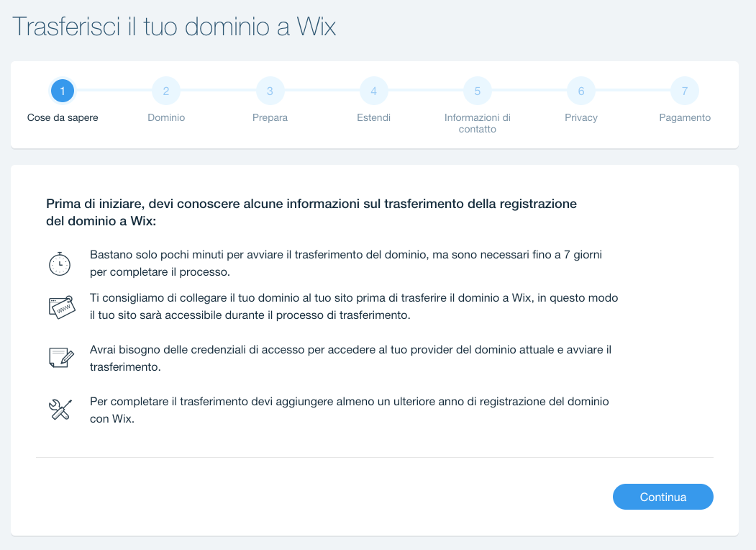Click the stopwatch icon
756x550 pixels.
[60, 264]
